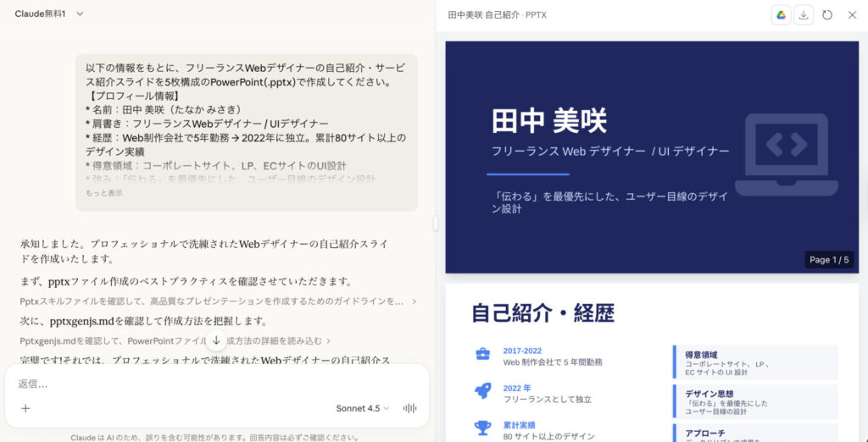Image resolution: width=868 pixels, height=442 pixels.
Task: Click もっと表示 to expand the prompt
Action: pyautogui.click(x=103, y=193)
